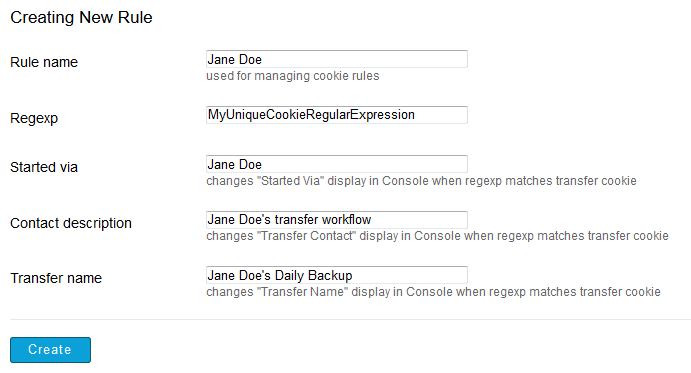Viewport: 691px width, 373px height.
Task: Focus the Transfer name text field
Action: pyautogui.click(x=337, y=275)
